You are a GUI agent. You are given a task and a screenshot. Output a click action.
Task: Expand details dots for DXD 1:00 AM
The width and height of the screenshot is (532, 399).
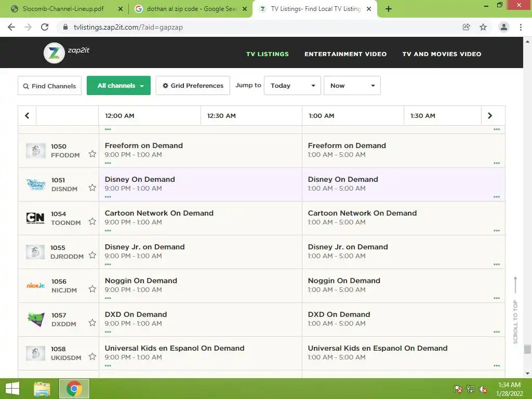(x=497, y=332)
